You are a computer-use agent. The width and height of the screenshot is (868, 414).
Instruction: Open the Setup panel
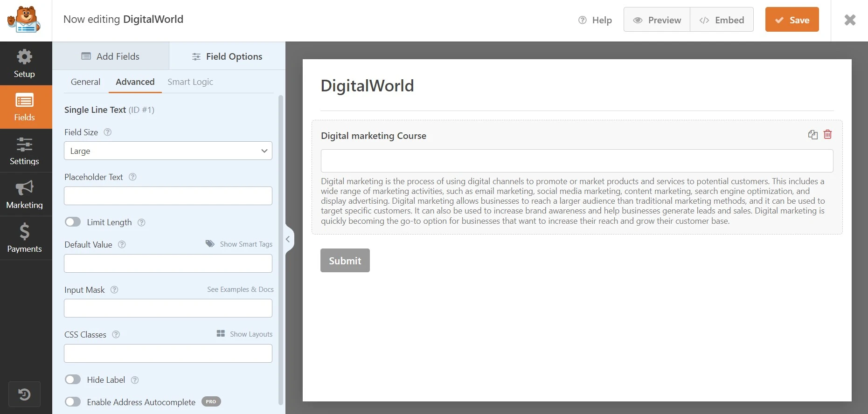coord(24,63)
